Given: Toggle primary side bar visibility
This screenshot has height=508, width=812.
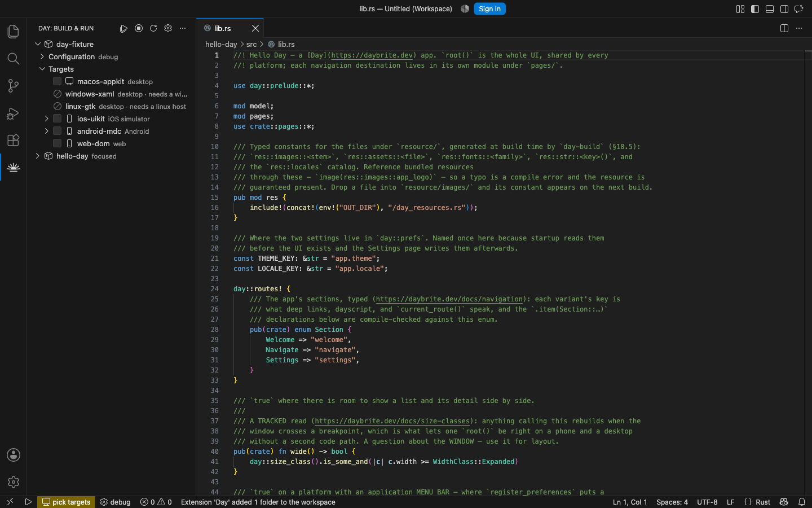Looking at the screenshot, I should click(x=755, y=9).
